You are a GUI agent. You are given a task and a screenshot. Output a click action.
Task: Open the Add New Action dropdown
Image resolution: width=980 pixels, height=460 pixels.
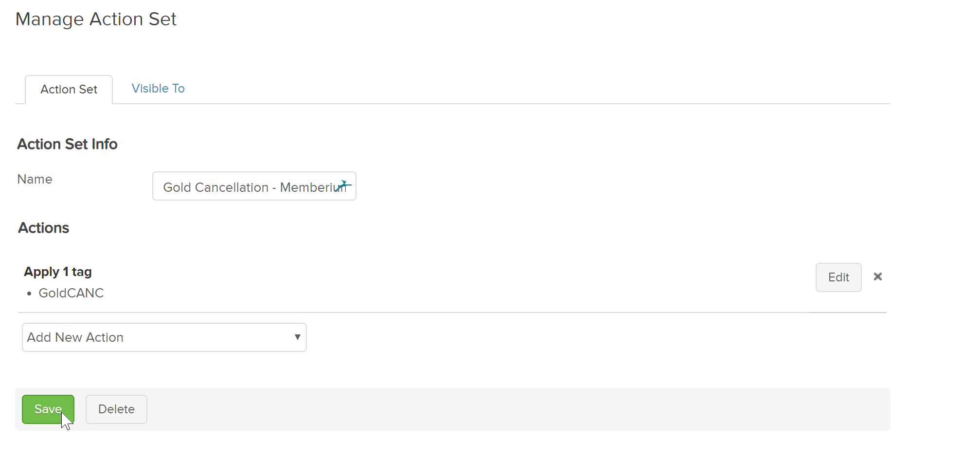(x=164, y=337)
